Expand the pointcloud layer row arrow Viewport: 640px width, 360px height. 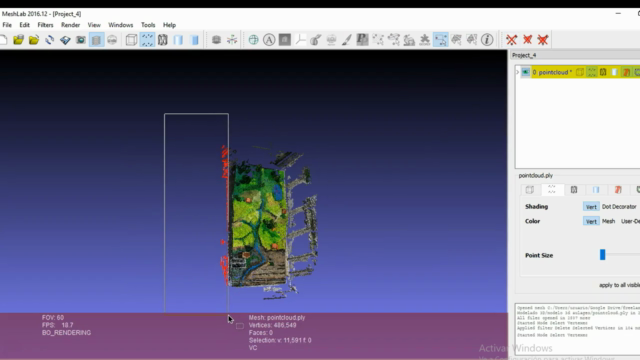point(518,72)
